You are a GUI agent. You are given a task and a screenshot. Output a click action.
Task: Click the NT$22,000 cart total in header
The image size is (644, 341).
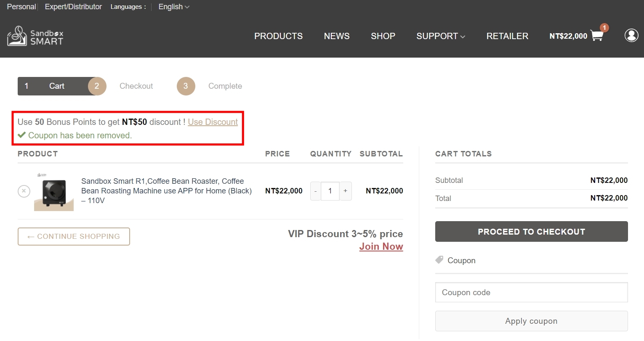[x=568, y=36]
